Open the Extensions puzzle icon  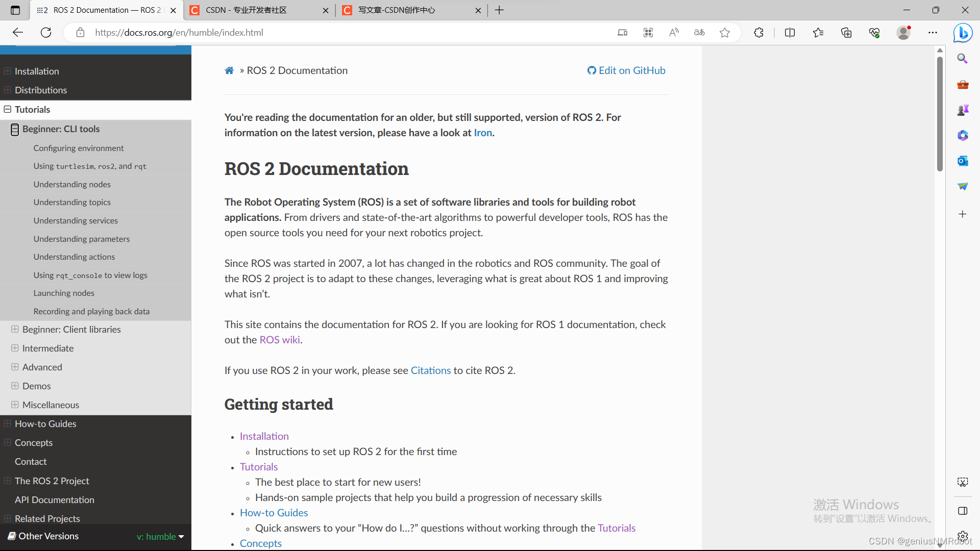(x=758, y=32)
